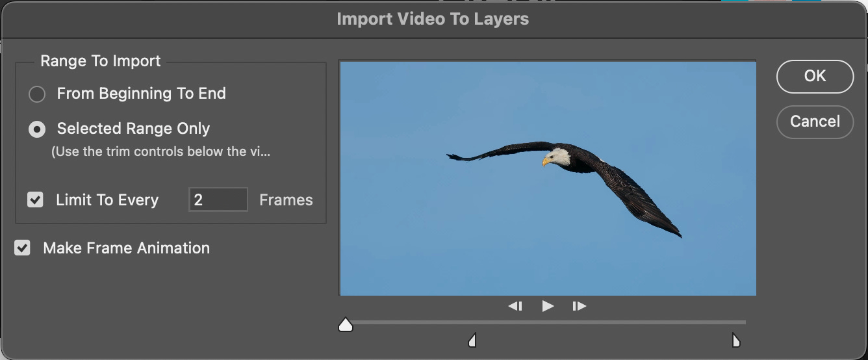Click the Frames label next to number field
Screen dimensions: 868x360
point(286,200)
